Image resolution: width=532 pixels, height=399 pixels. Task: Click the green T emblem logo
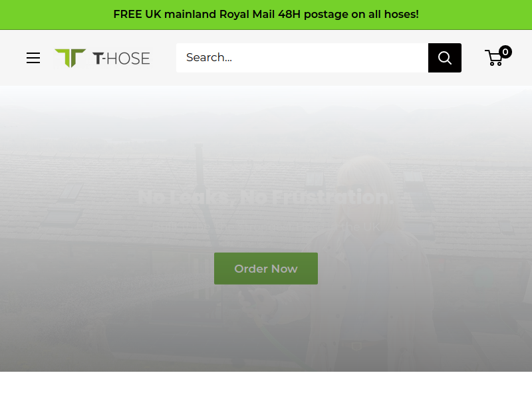point(70,58)
